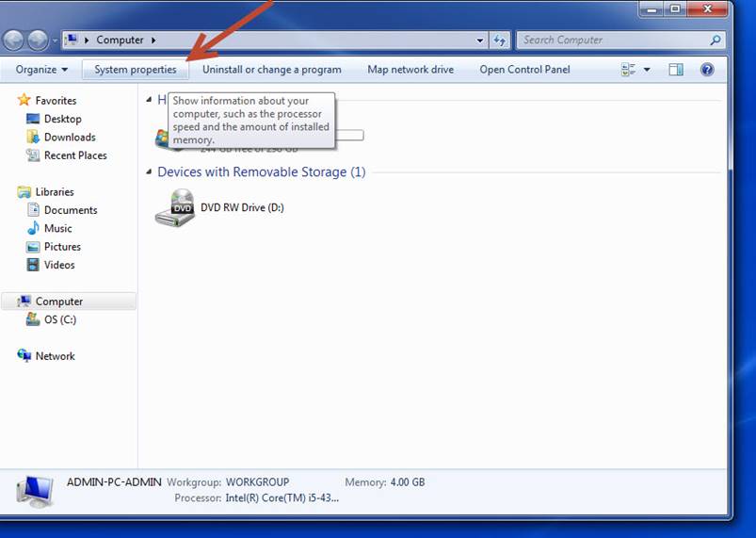756x538 pixels.
Task: Click the DVD RW Drive (D:) icon
Action: 175,207
